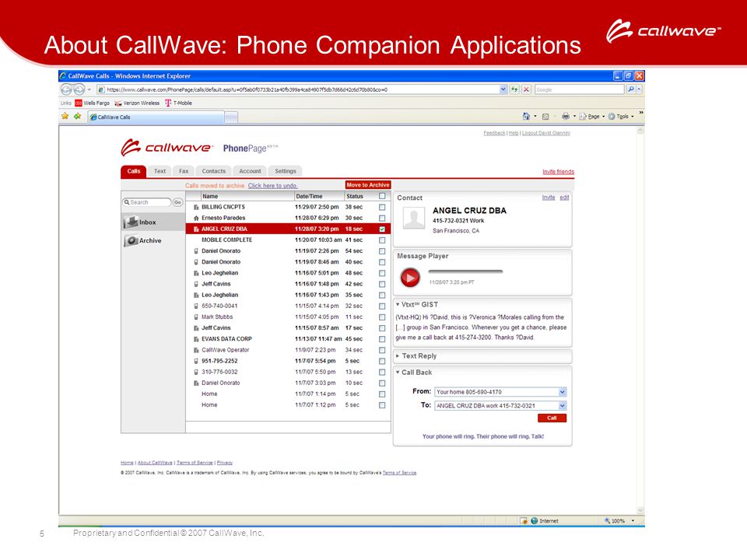Check the 951-795-2252 row checkbox
The image size is (747, 560).
point(382,361)
